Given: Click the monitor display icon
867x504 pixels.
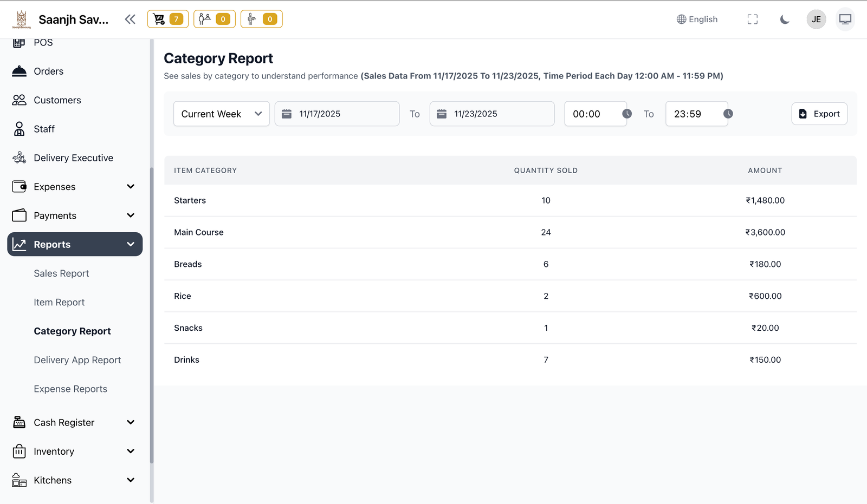Looking at the screenshot, I should (845, 19).
